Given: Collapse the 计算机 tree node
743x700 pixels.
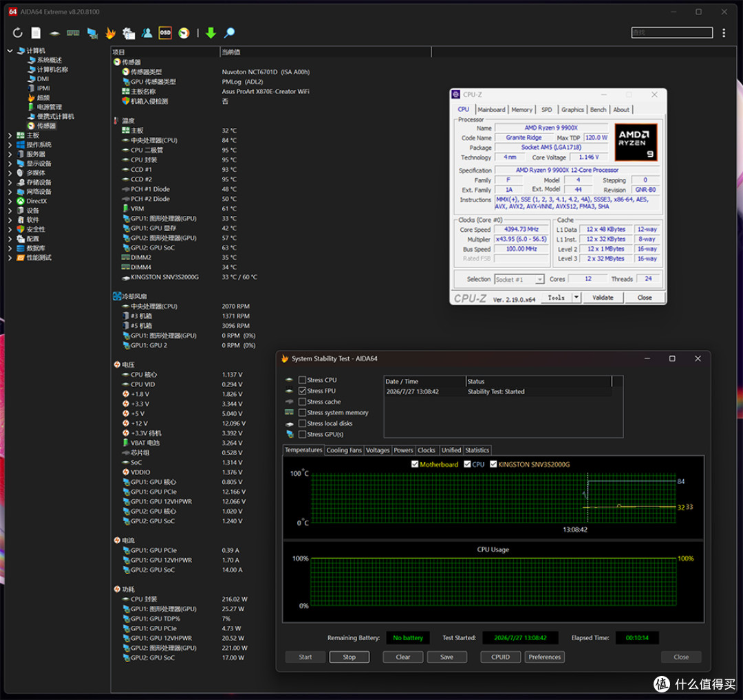Looking at the screenshot, I should click(x=10, y=51).
